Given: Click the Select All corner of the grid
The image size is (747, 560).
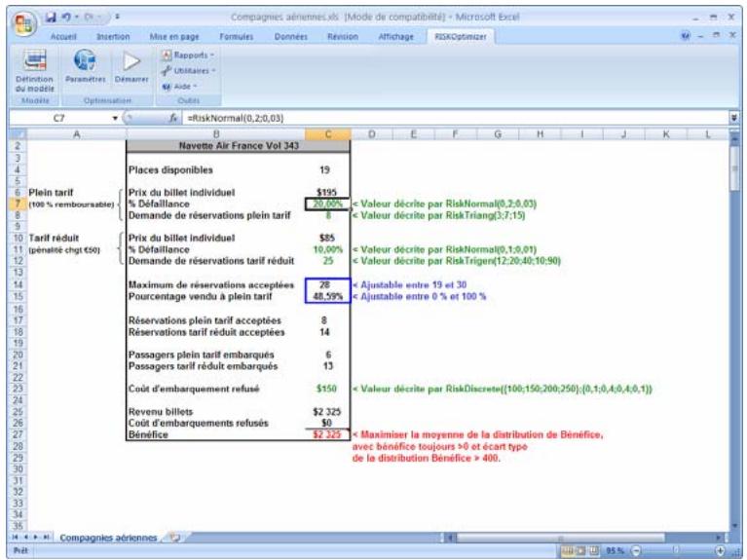Looking at the screenshot, I should pos(18,134).
